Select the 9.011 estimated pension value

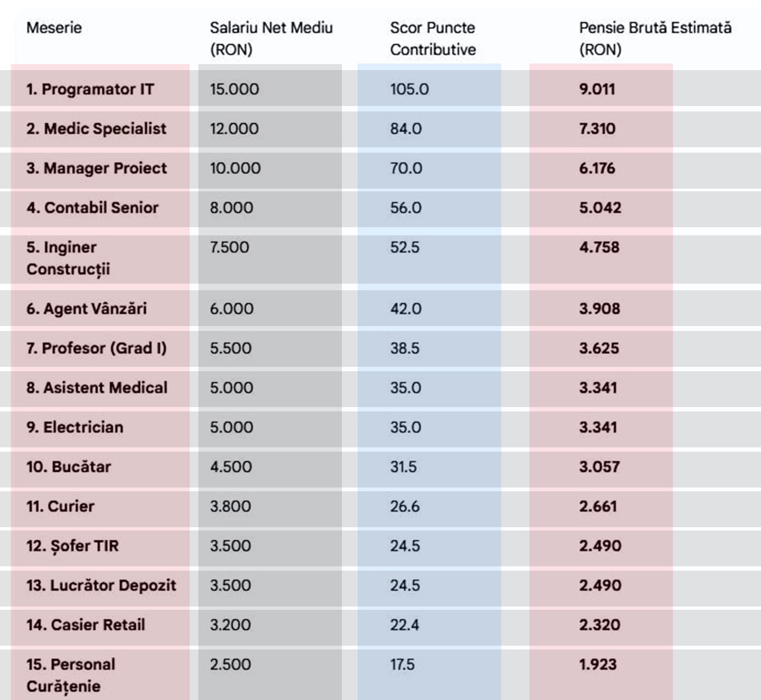pyautogui.click(x=597, y=89)
